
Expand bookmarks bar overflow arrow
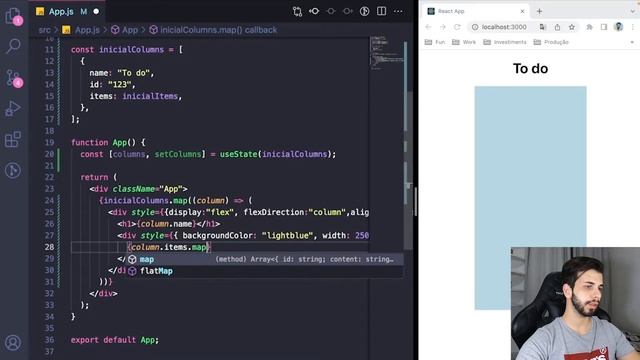pyautogui.click(x=632, y=42)
